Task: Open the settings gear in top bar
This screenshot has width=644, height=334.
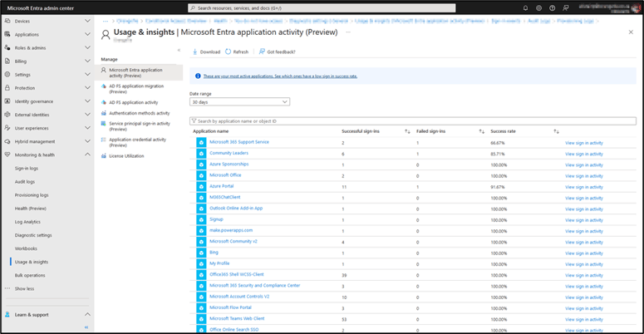Action: click(538, 7)
